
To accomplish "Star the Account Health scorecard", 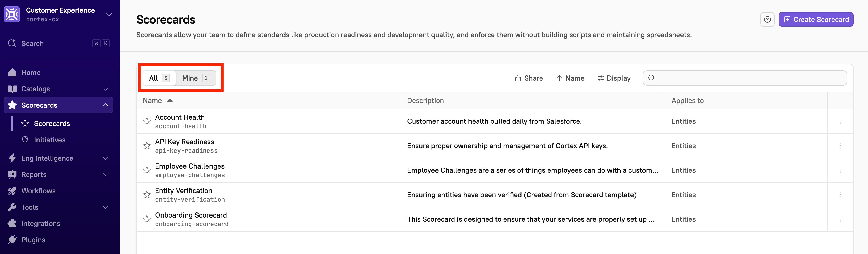I will tap(147, 121).
